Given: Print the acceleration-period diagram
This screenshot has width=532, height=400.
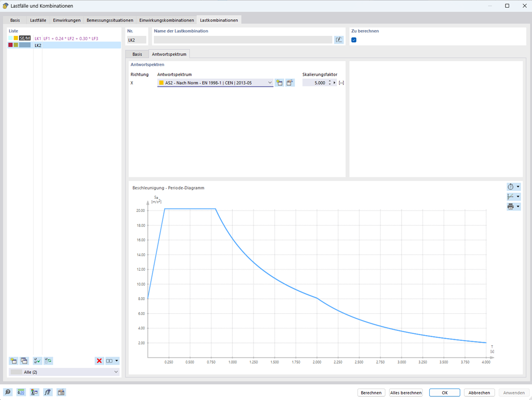Looking at the screenshot, I should (x=511, y=206).
